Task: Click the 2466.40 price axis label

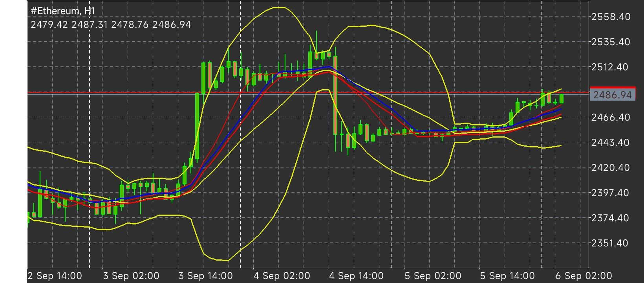Action: click(x=611, y=117)
